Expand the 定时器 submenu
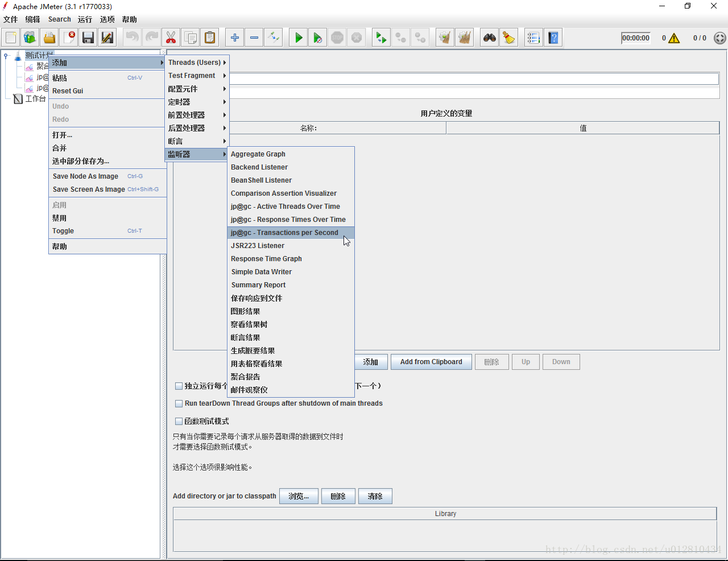728x561 pixels. pos(197,102)
